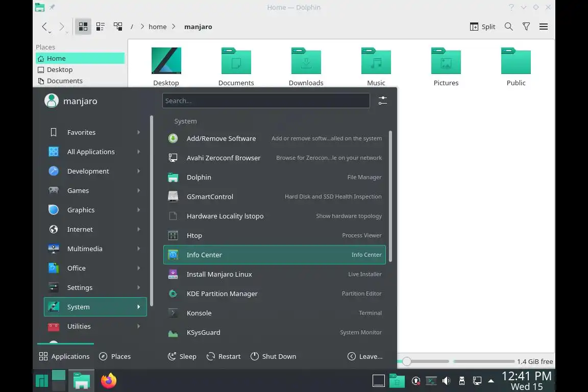
Task: Expand All Applications category
Action: click(95, 152)
